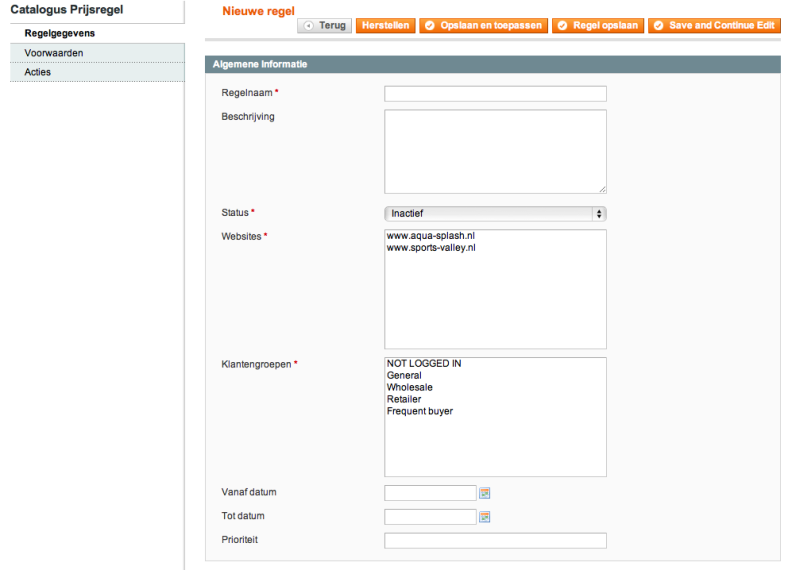Select www.aqua-splash.nl in Websites list
This screenshot has height=570, width=792.
(430, 236)
